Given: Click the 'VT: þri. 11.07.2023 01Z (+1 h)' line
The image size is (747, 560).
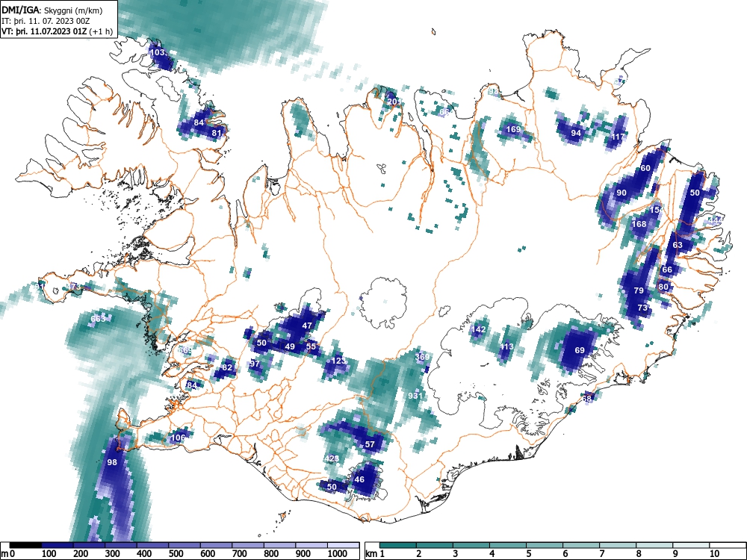Looking at the screenshot, I should (x=58, y=31).
